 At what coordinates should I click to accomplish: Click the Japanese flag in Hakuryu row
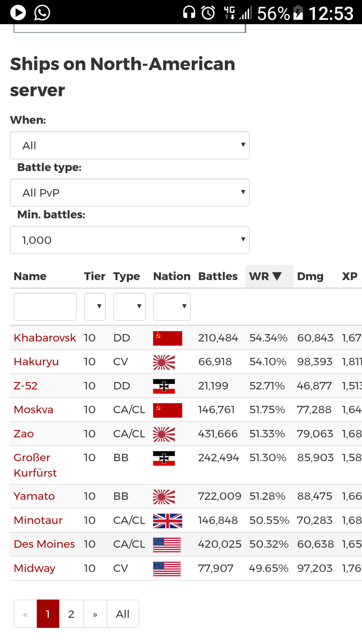[x=164, y=362]
